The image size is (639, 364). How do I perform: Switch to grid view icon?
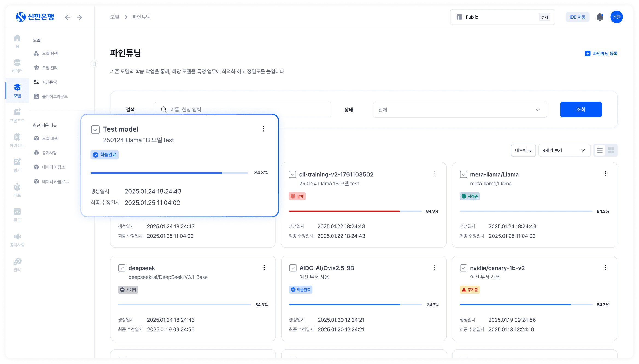click(611, 150)
